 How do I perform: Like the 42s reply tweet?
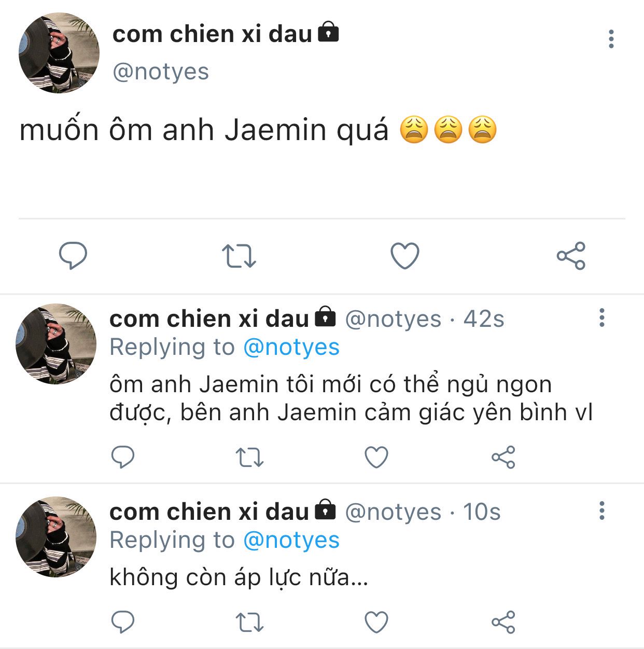(x=376, y=457)
